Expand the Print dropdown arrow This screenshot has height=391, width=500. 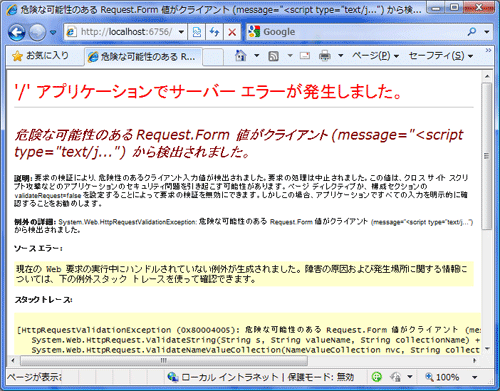click(x=341, y=56)
